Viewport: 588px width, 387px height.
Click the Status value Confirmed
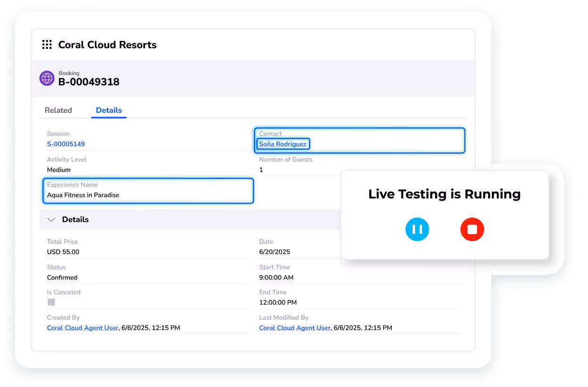pos(62,277)
